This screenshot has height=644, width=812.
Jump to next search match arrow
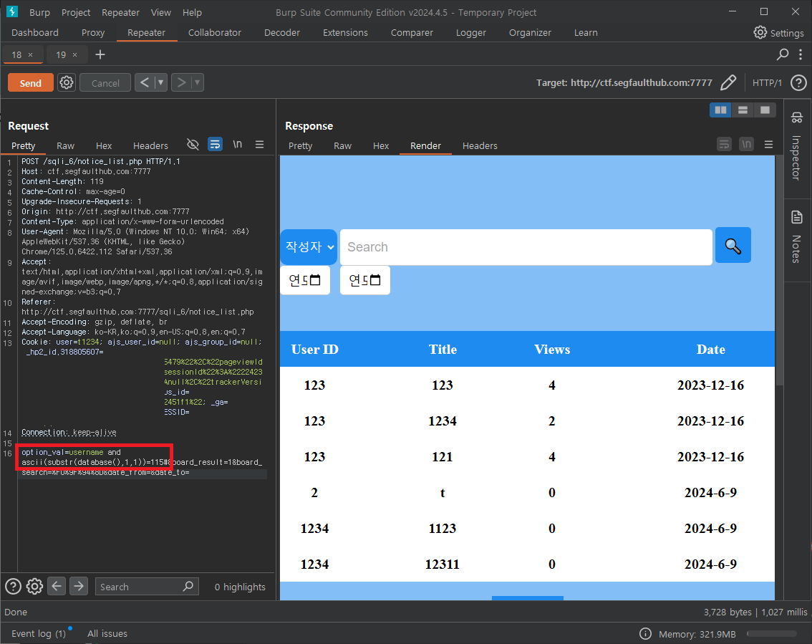click(x=79, y=586)
